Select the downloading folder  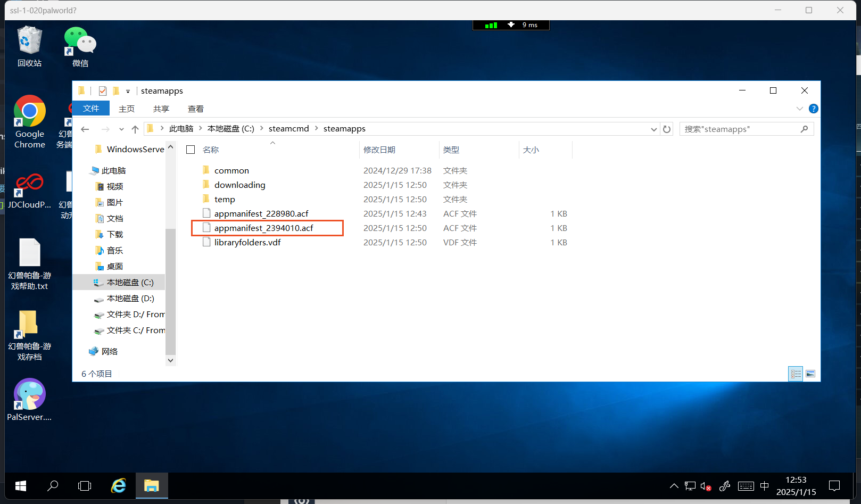click(239, 185)
